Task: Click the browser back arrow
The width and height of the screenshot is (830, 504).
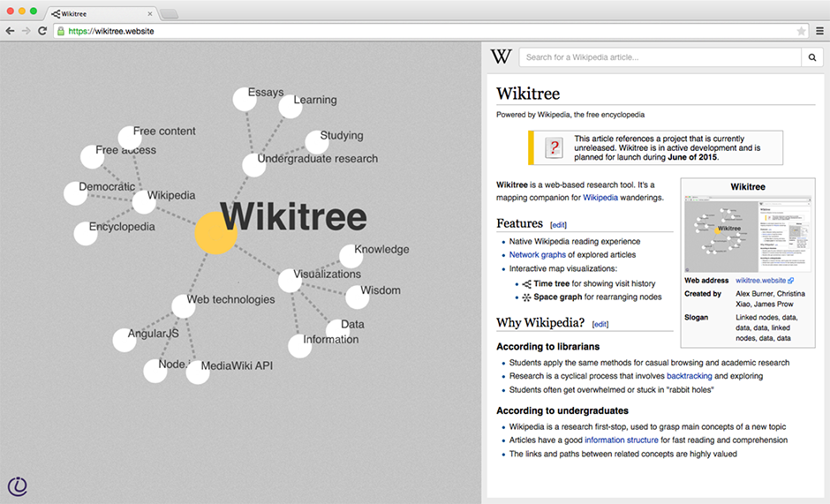Action: point(10,31)
